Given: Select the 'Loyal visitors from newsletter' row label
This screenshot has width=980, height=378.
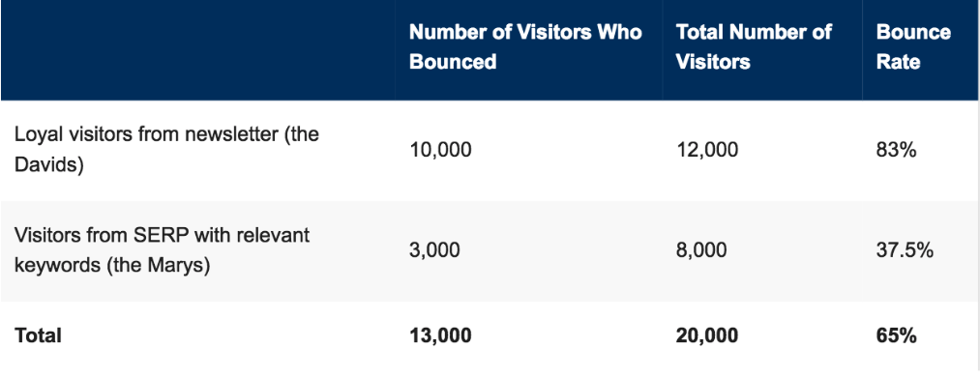Looking at the screenshot, I should pyautogui.click(x=166, y=151).
